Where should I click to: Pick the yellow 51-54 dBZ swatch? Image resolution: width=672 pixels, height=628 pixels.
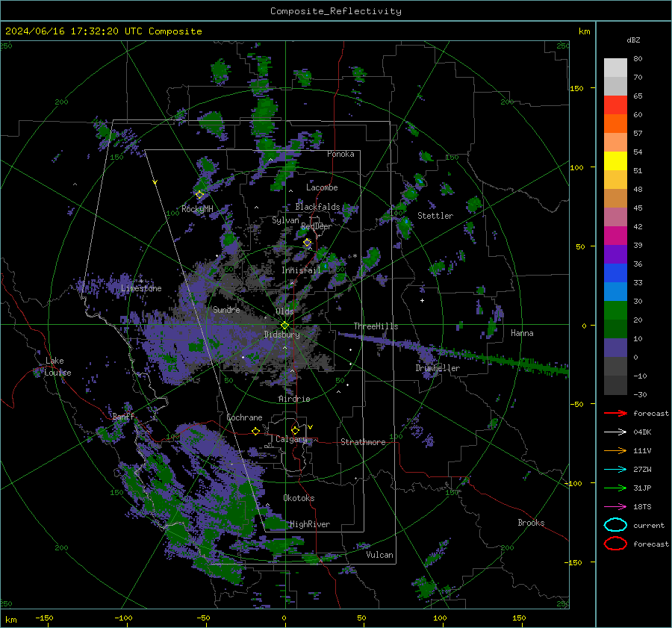pyautogui.click(x=615, y=161)
